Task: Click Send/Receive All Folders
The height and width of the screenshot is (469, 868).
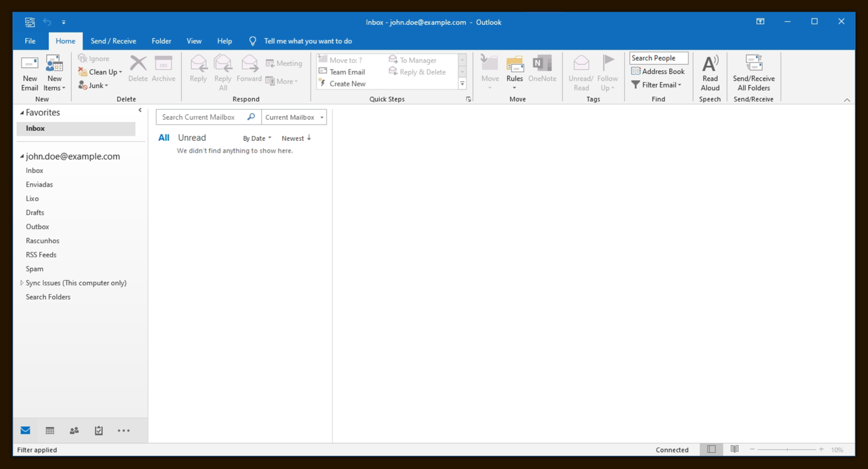Action: click(x=754, y=73)
